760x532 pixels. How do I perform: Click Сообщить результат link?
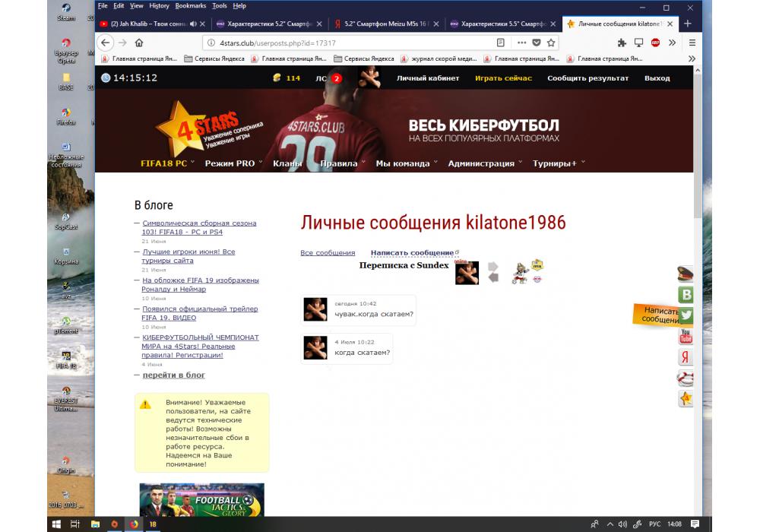(x=588, y=78)
